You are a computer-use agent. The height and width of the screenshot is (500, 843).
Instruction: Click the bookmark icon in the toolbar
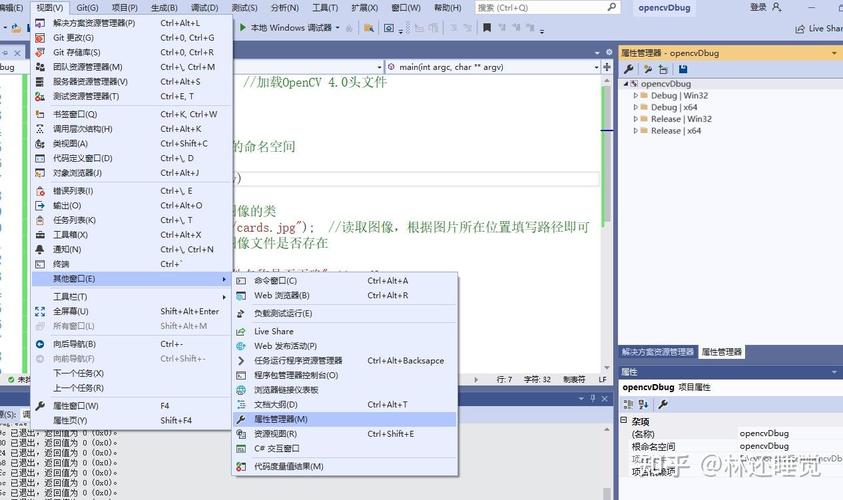click(487, 27)
